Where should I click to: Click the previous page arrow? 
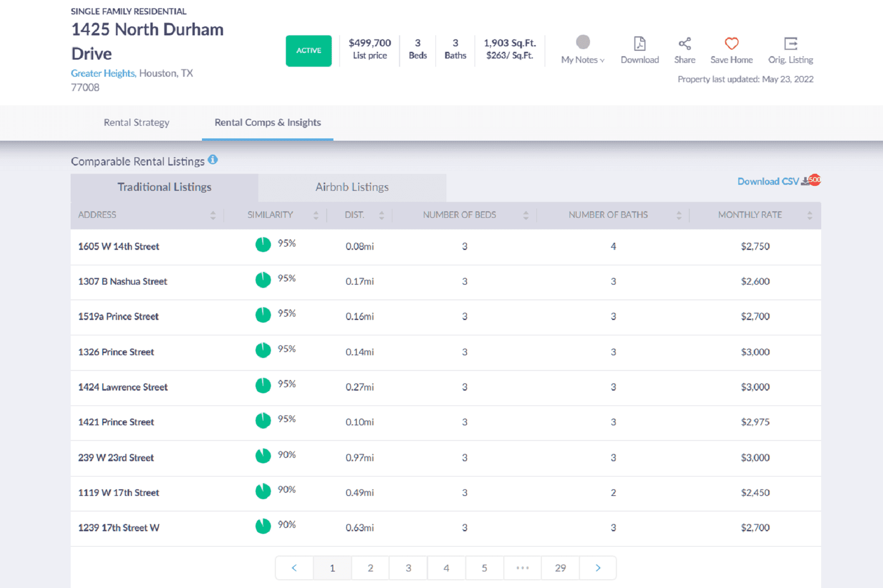point(294,568)
